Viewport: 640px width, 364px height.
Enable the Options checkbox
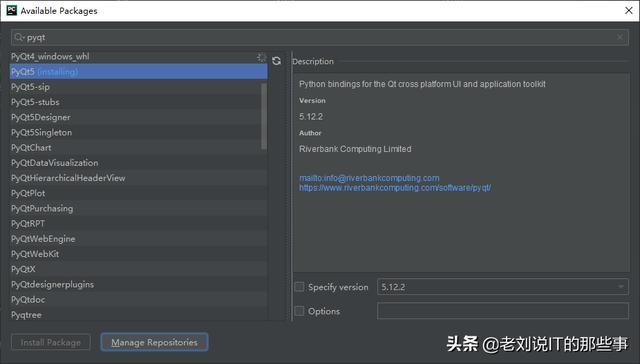(x=300, y=311)
